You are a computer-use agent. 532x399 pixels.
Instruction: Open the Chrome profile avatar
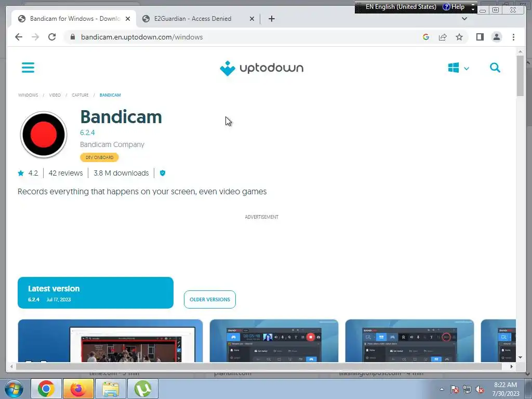click(496, 37)
